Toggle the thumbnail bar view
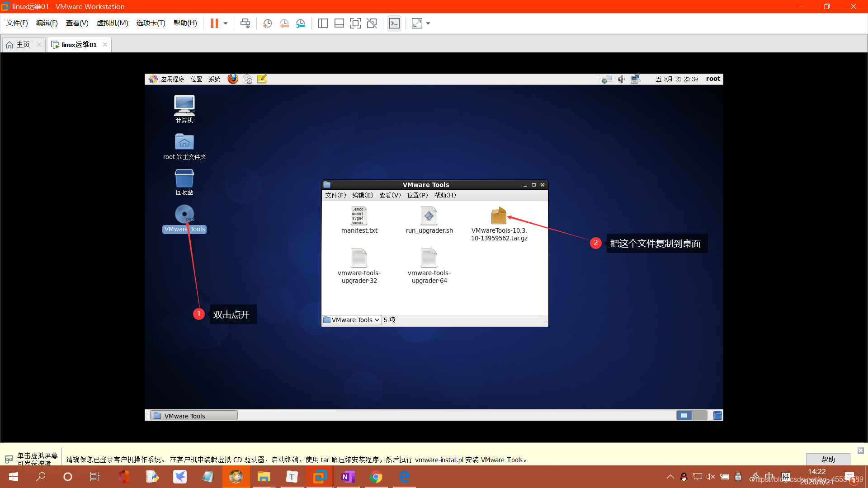Screen dimensions: 868x488 (339, 23)
